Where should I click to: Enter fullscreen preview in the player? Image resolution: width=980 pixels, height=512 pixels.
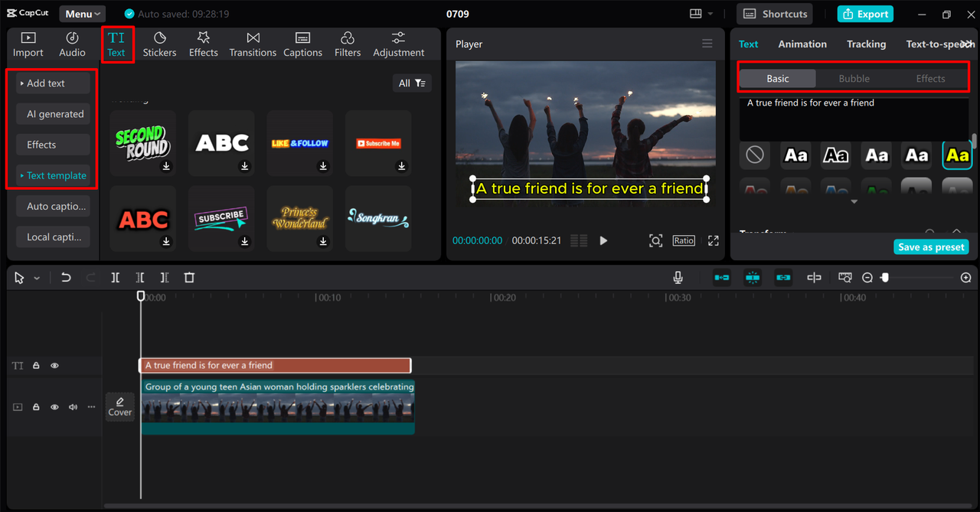tap(714, 240)
